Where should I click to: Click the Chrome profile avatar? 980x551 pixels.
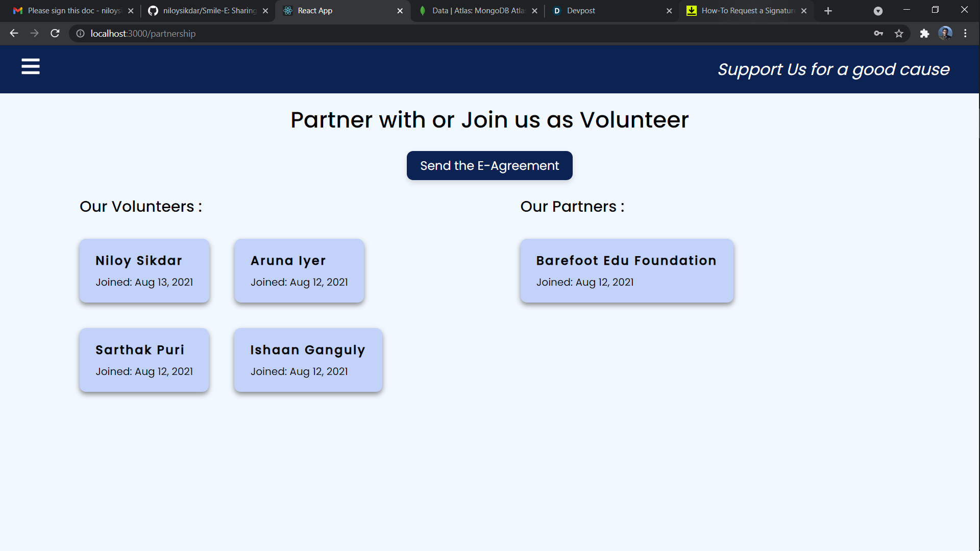945,34
